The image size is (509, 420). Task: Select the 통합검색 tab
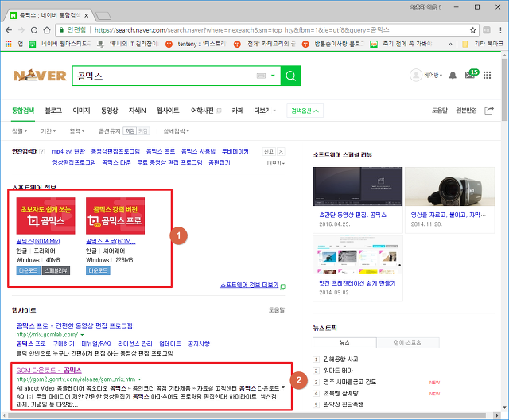[23, 111]
